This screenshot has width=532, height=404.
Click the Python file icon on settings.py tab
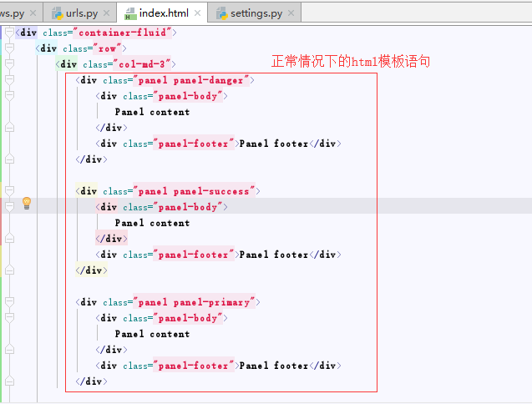pyautogui.click(x=221, y=13)
